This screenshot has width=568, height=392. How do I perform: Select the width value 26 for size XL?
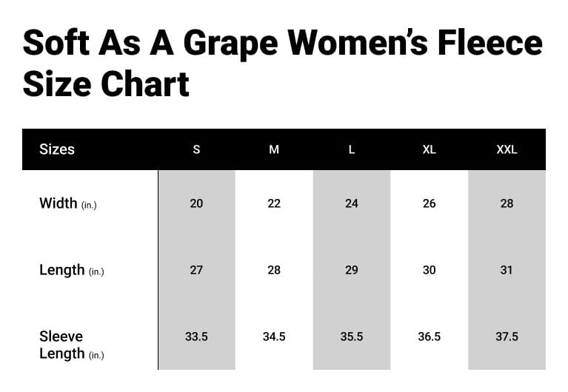point(429,203)
